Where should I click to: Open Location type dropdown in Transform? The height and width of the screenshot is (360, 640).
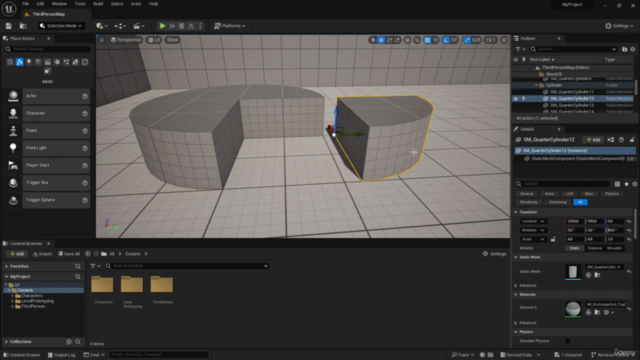[x=533, y=221]
